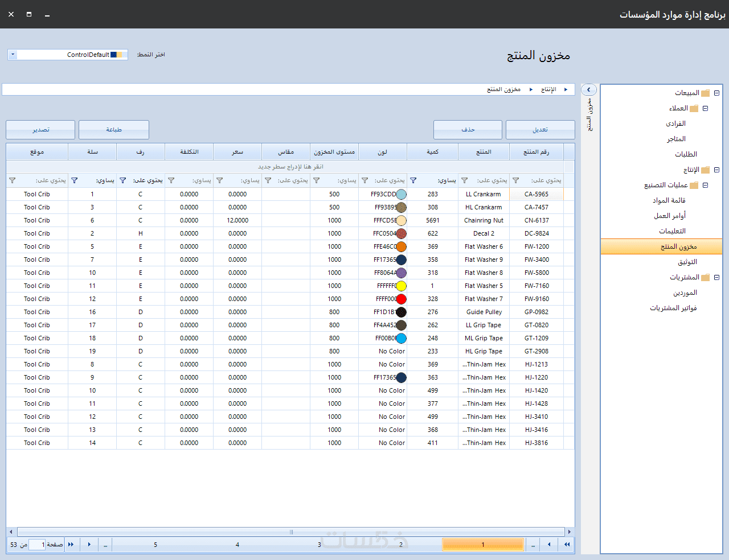
Task: Go to page 2 in the pager
Action: coord(401,545)
